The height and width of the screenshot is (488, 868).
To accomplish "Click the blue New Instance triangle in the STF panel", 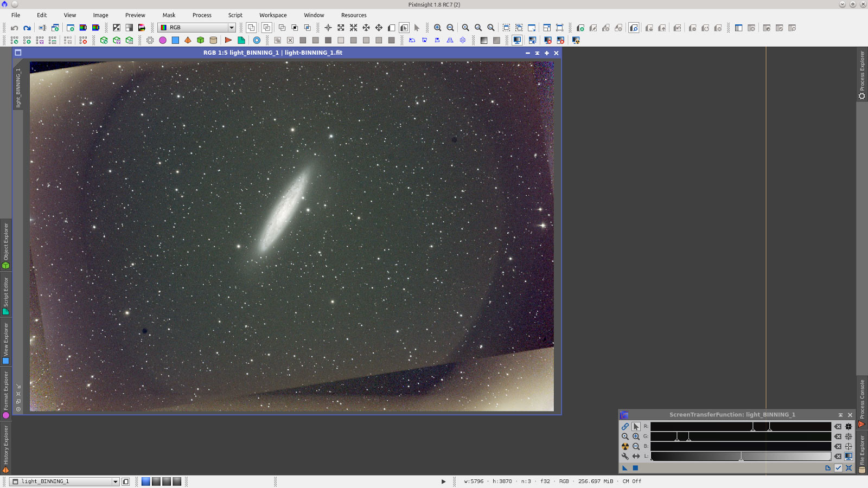I will coord(624,467).
